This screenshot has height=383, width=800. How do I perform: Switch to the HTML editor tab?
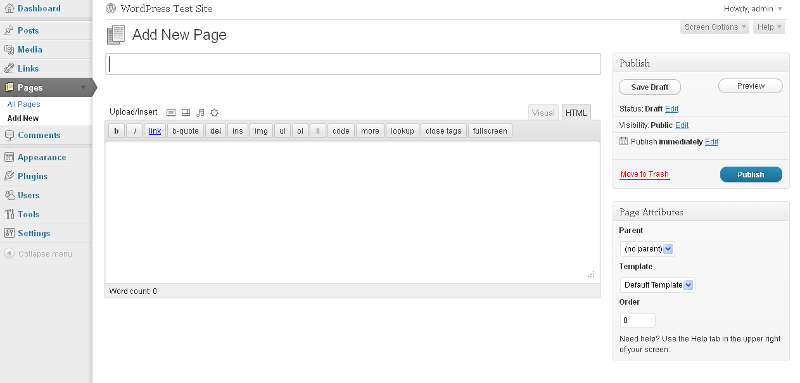pyautogui.click(x=576, y=113)
